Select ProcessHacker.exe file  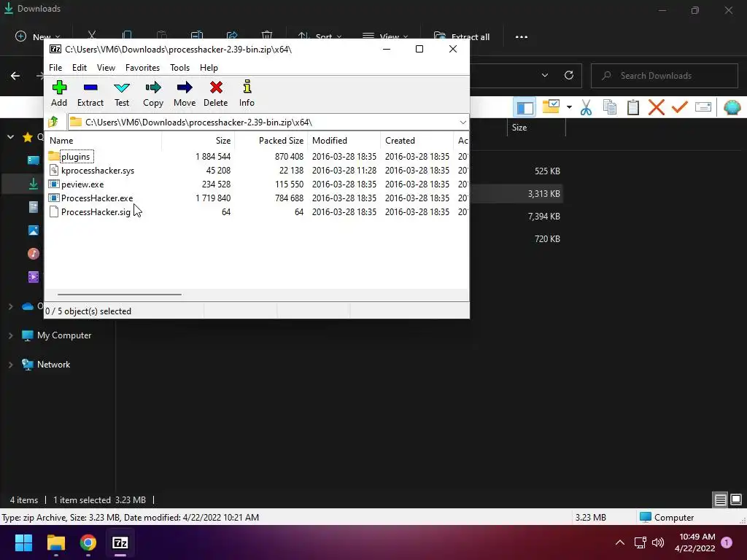(97, 198)
